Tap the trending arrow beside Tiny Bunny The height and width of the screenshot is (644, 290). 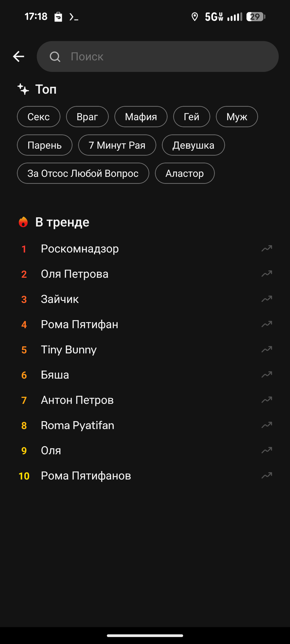click(x=267, y=349)
